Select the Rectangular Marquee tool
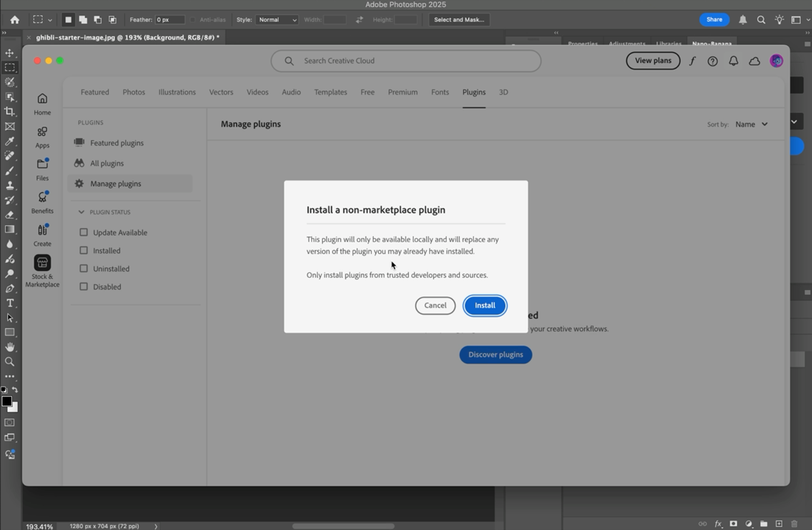The height and width of the screenshot is (530, 812). [x=10, y=68]
